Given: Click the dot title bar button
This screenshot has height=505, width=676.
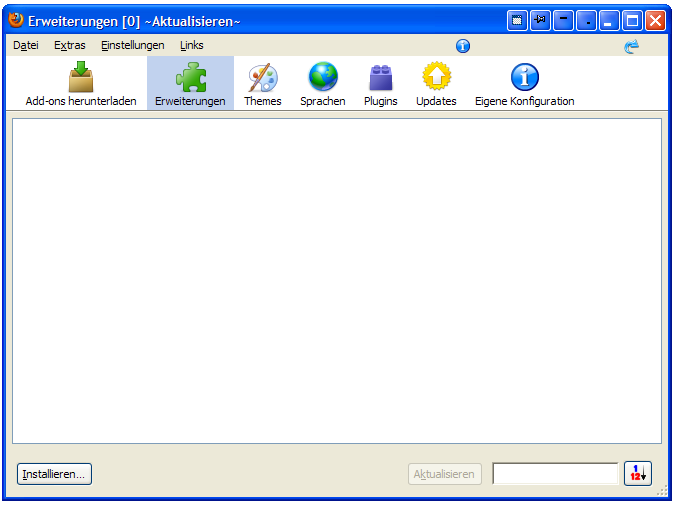Looking at the screenshot, I should (x=586, y=20).
